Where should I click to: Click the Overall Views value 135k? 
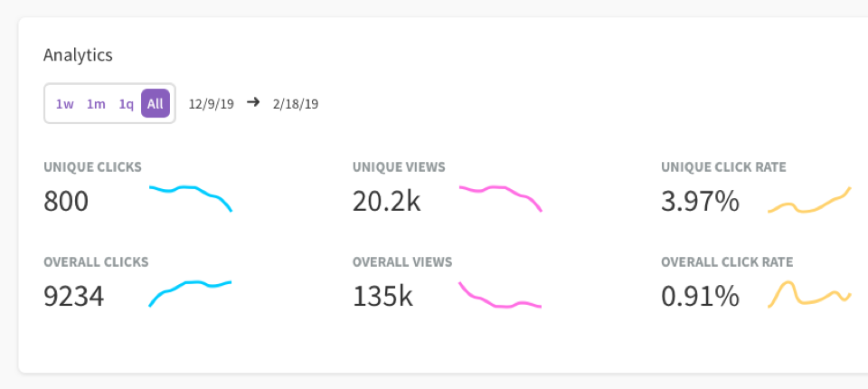coord(382,297)
